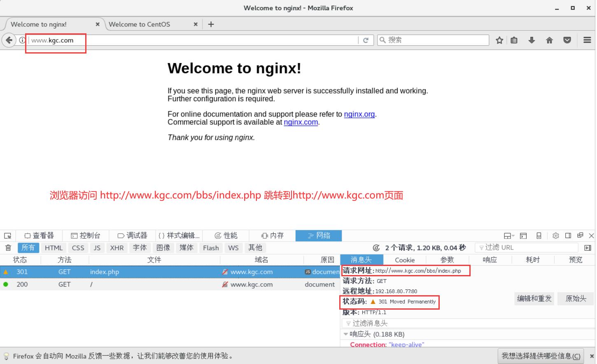Click the 原始头 raw headers button

coord(576,299)
